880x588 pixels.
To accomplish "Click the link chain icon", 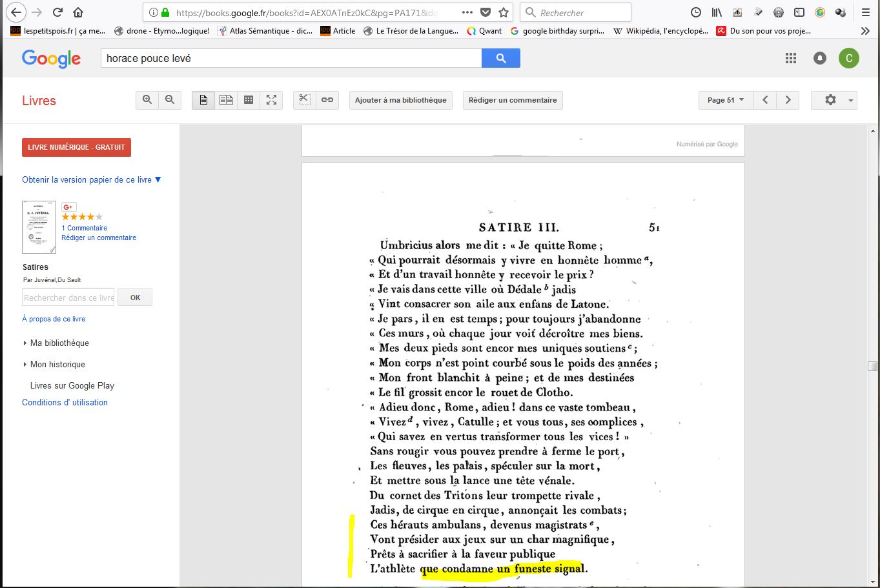I will (x=327, y=100).
